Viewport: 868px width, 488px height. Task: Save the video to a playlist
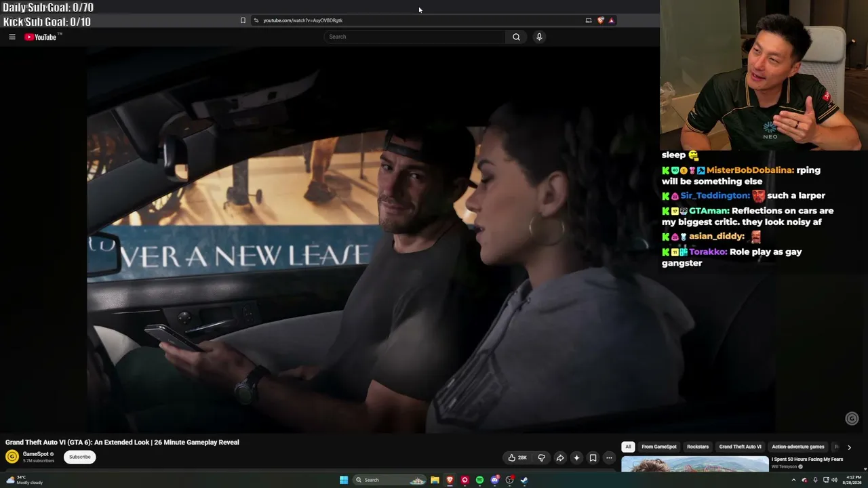pos(593,457)
